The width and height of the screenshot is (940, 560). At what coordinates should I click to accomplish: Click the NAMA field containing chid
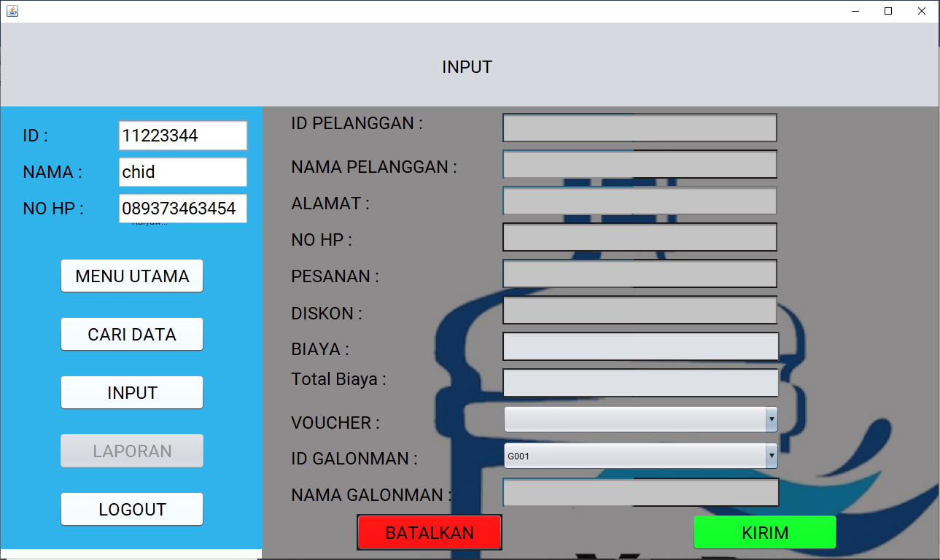(x=183, y=172)
